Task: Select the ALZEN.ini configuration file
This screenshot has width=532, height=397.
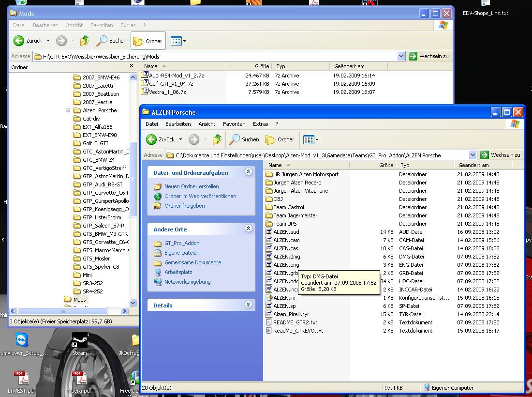Action: click(284, 298)
